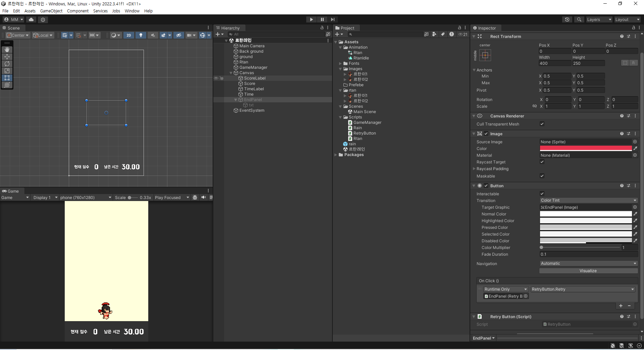
Task: Toggle Interactable checkbox
Action: 542,194
